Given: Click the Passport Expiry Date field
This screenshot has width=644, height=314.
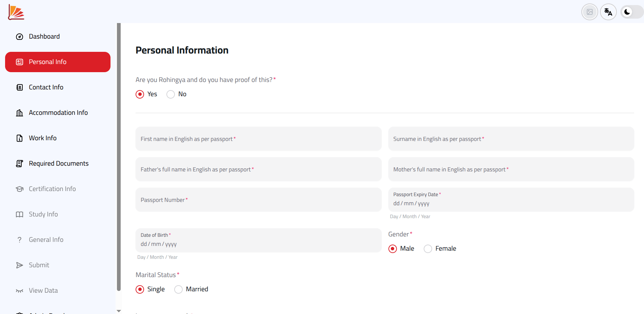Looking at the screenshot, I should click(511, 200).
